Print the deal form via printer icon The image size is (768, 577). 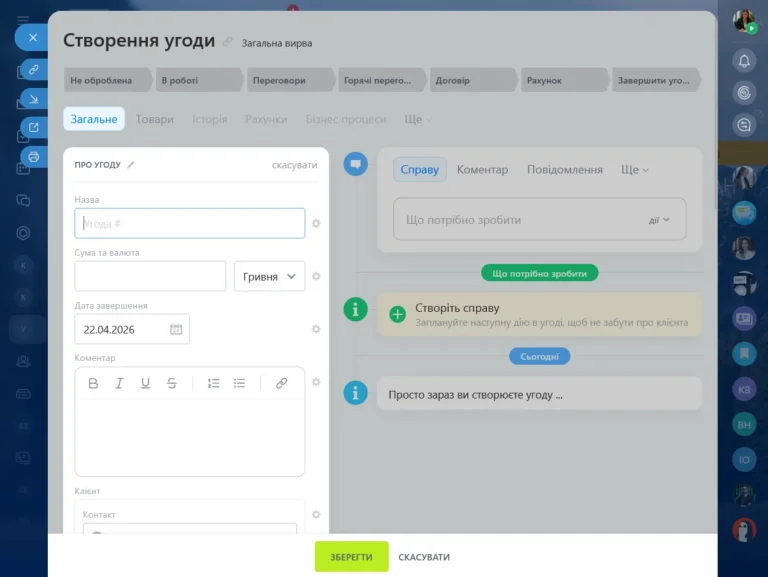click(x=33, y=157)
